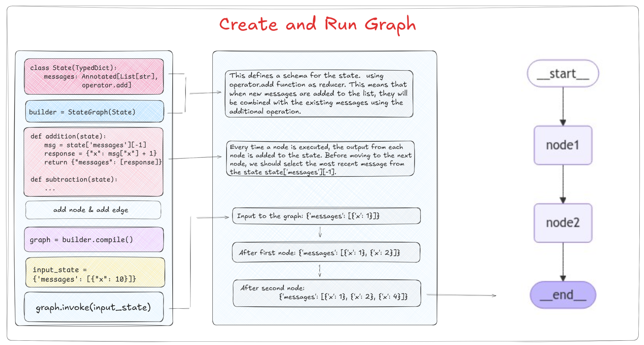The height and width of the screenshot is (345, 644).
Task: Click the graph.invoke(input_state) box
Action: tap(94, 307)
